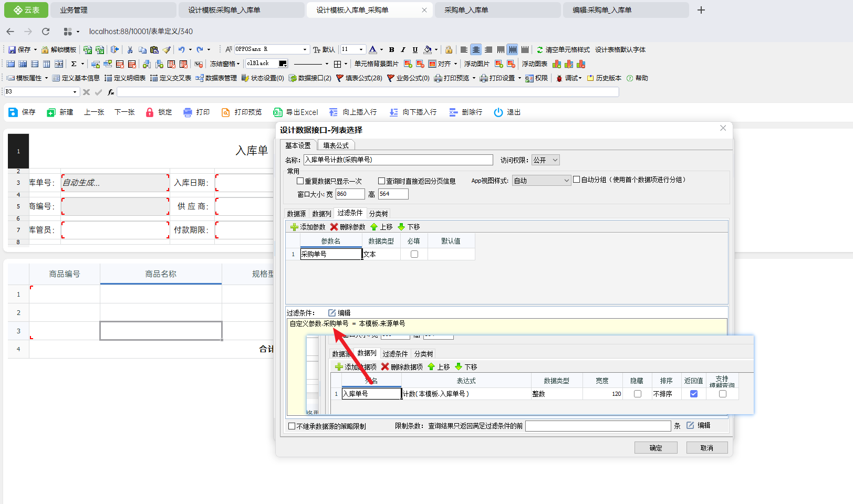Toggle italic text formatting
The width and height of the screenshot is (853, 504).
403,50
